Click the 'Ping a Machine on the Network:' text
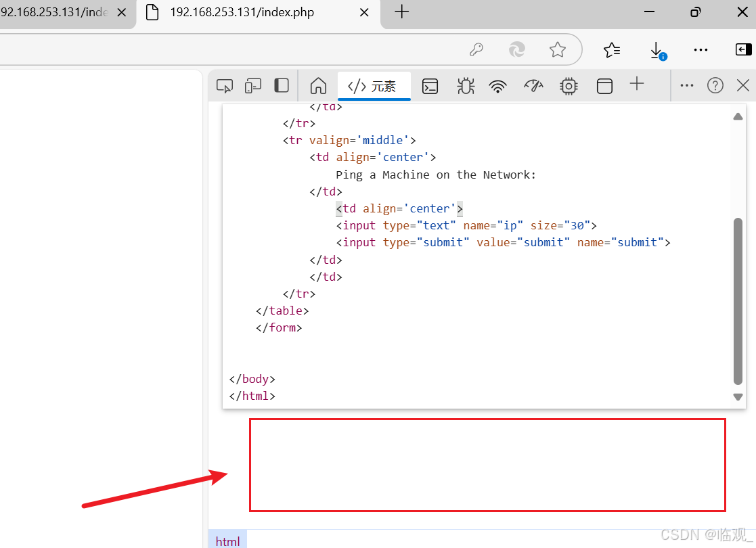756x548 pixels. pyautogui.click(x=435, y=175)
